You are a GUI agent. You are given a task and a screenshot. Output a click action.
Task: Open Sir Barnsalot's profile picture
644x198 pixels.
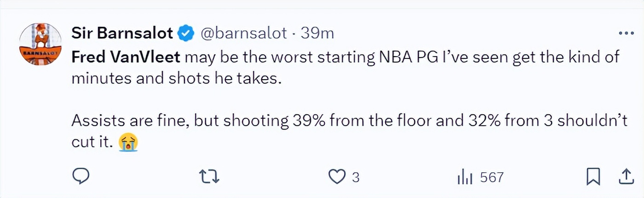click(x=40, y=44)
